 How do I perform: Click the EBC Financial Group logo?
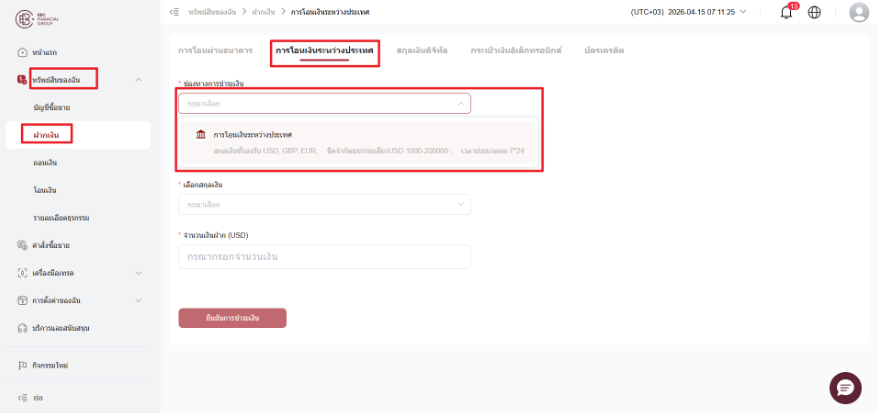click(x=38, y=18)
